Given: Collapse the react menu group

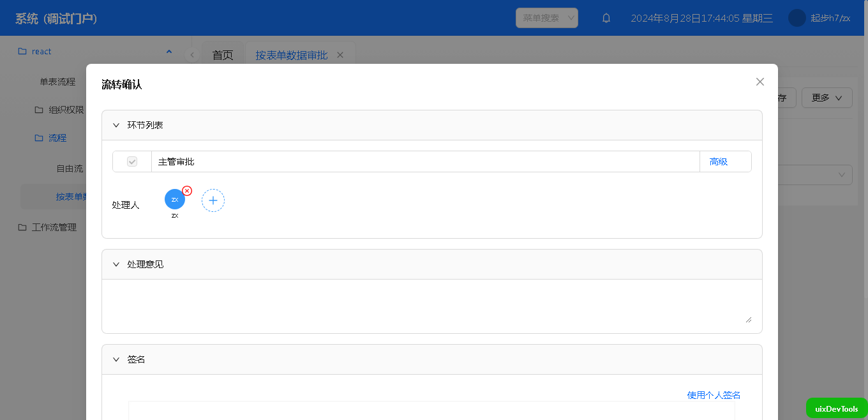Looking at the screenshot, I should (168, 51).
